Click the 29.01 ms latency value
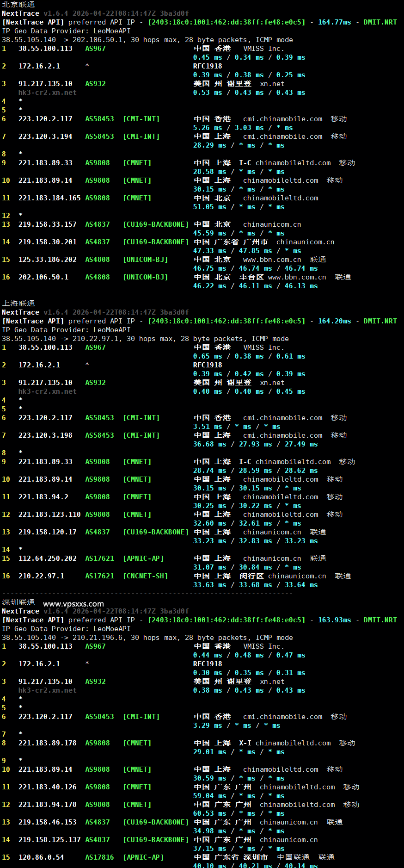 tap(210, 752)
